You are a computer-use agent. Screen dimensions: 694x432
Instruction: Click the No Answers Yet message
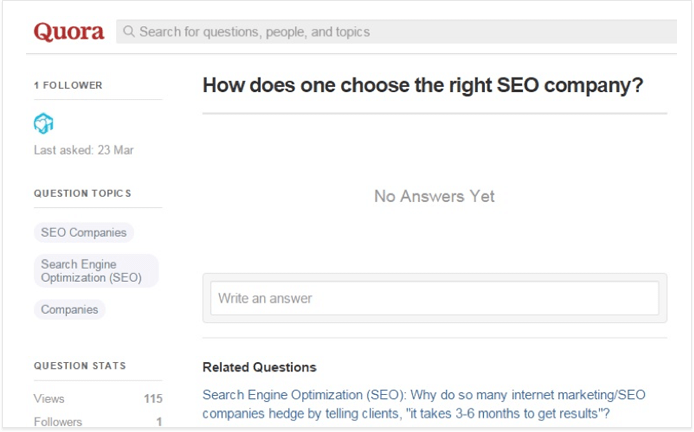click(x=434, y=196)
